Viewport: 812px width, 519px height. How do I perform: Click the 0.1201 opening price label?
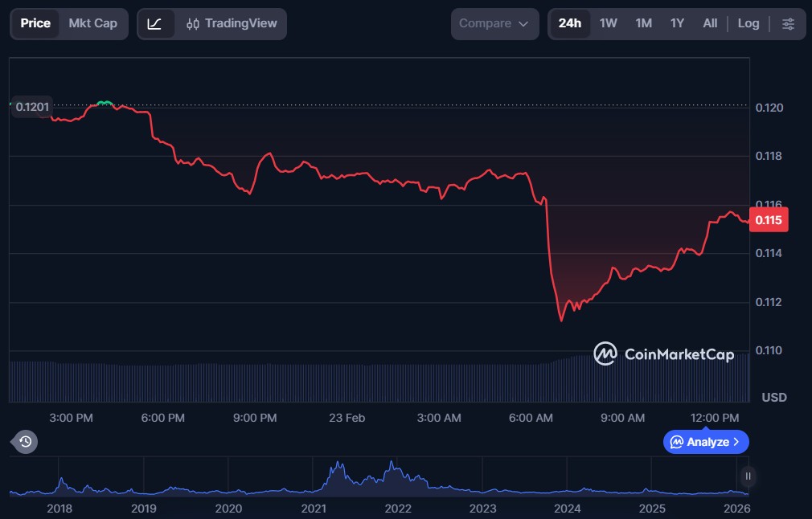coord(33,107)
